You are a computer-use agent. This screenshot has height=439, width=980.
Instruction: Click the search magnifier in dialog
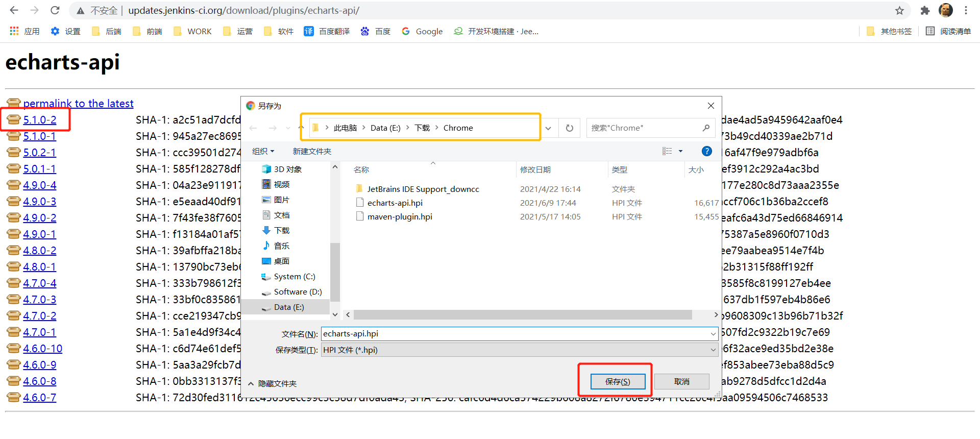coord(706,128)
